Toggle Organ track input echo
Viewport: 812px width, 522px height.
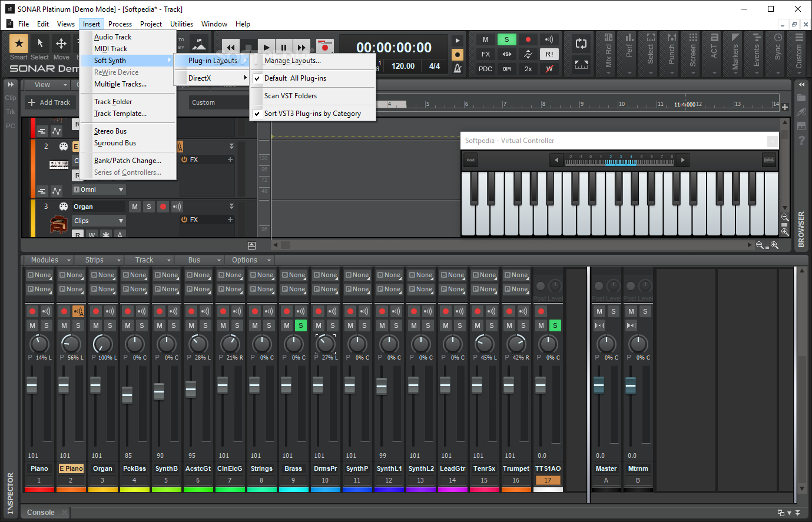[177, 207]
